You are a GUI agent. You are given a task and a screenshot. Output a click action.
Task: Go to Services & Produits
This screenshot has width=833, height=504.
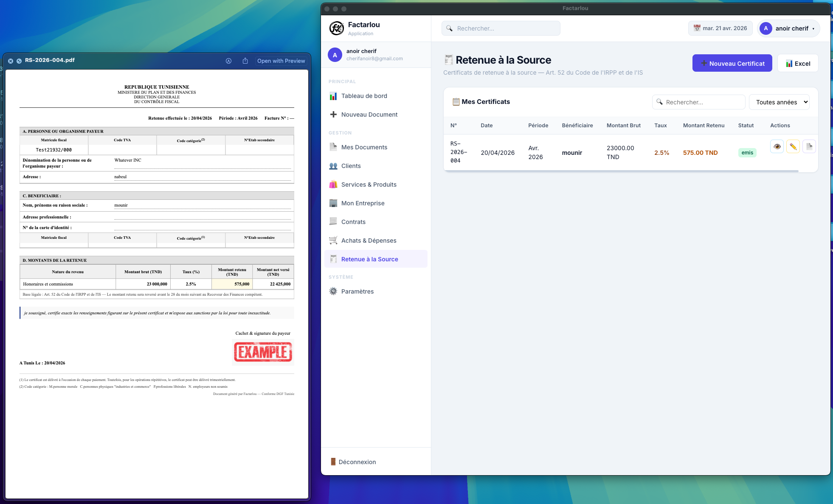[x=369, y=185]
